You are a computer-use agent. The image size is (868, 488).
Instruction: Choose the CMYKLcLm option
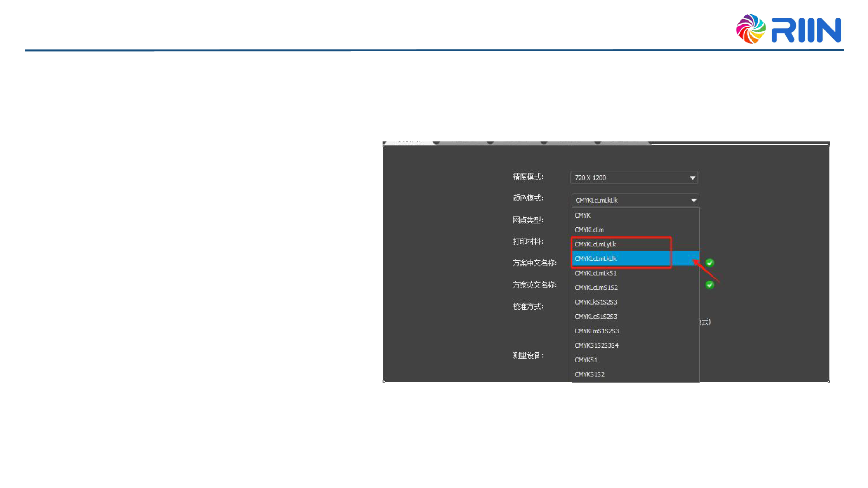click(x=589, y=229)
